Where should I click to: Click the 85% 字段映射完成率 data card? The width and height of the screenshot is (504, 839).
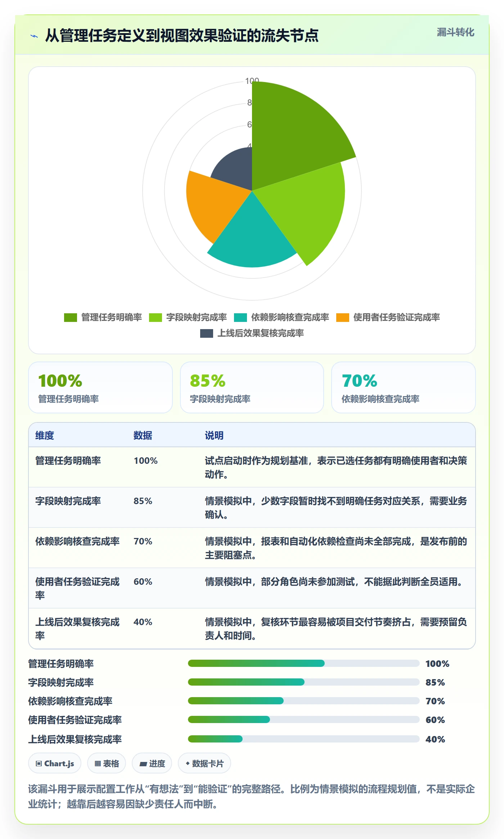(x=252, y=387)
